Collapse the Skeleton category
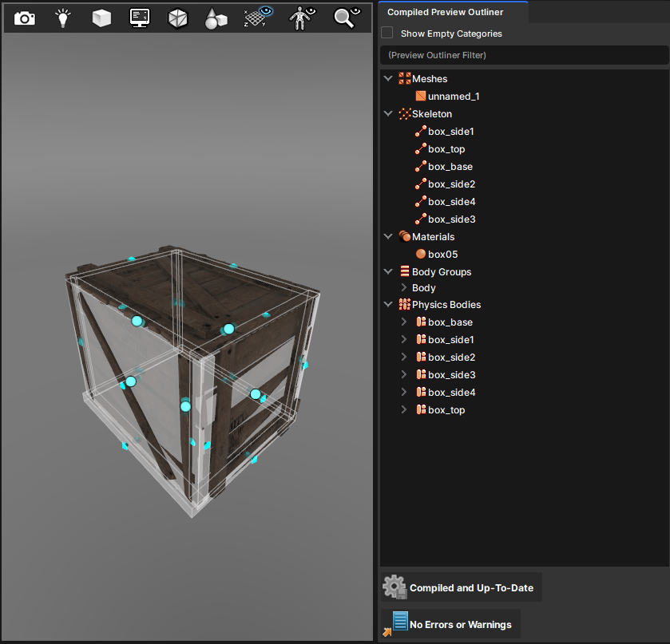Screen dimensions: 670x644 pyautogui.click(x=388, y=114)
